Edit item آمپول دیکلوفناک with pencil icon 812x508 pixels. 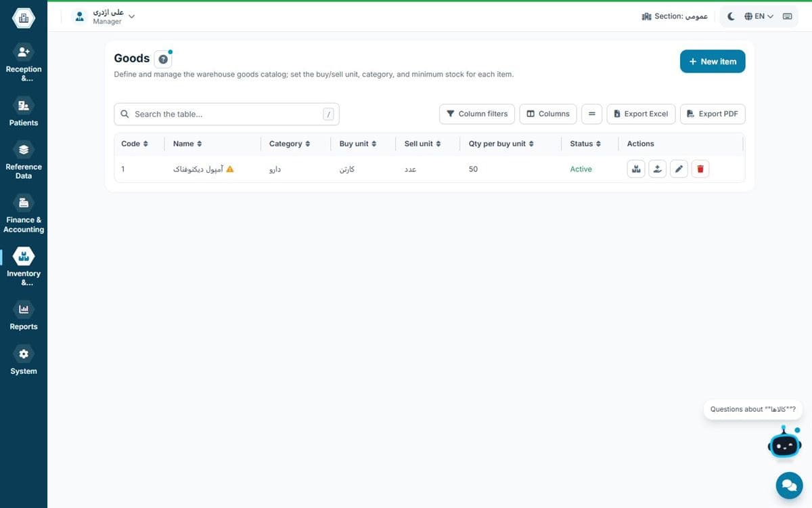(x=679, y=169)
